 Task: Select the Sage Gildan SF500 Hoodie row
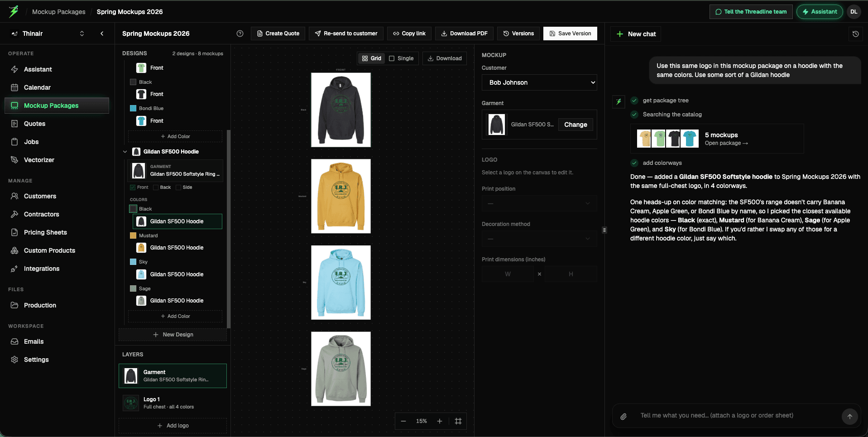point(177,301)
